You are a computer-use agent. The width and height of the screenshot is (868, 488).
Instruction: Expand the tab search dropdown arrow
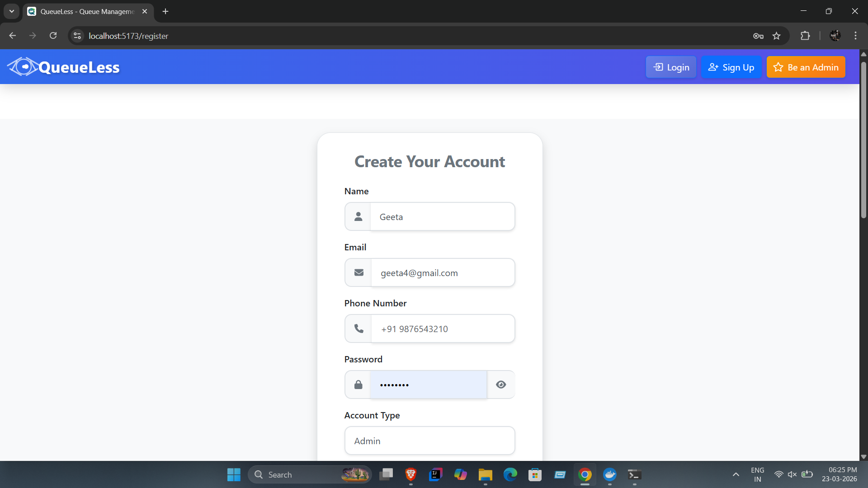(x=12, y=11)
